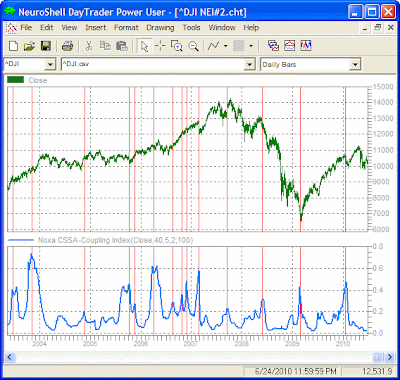Click the 2007 date axis label
This screenshot has height=380, width=400.
click(191, 343)
